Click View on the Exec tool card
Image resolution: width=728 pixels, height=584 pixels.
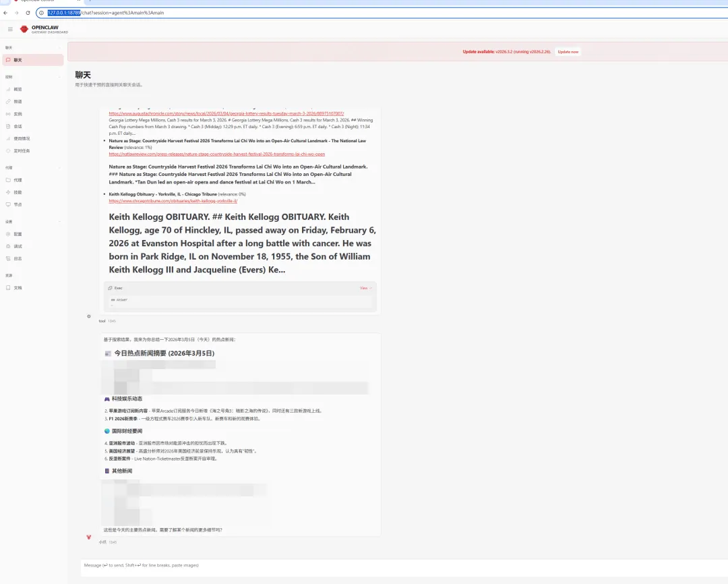tap(365, 288)
